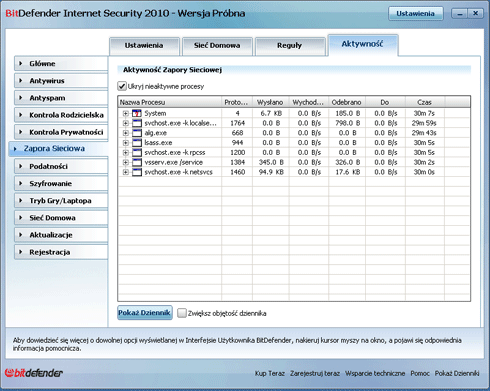Open Wsparcie techniczne link
This screenshot has height=391, width=490.
coord(375,373)
